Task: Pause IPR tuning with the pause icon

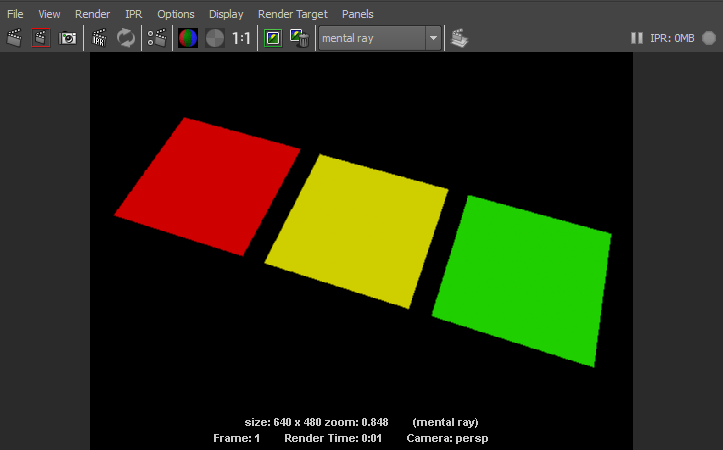Action: click(x=637, y=38)
